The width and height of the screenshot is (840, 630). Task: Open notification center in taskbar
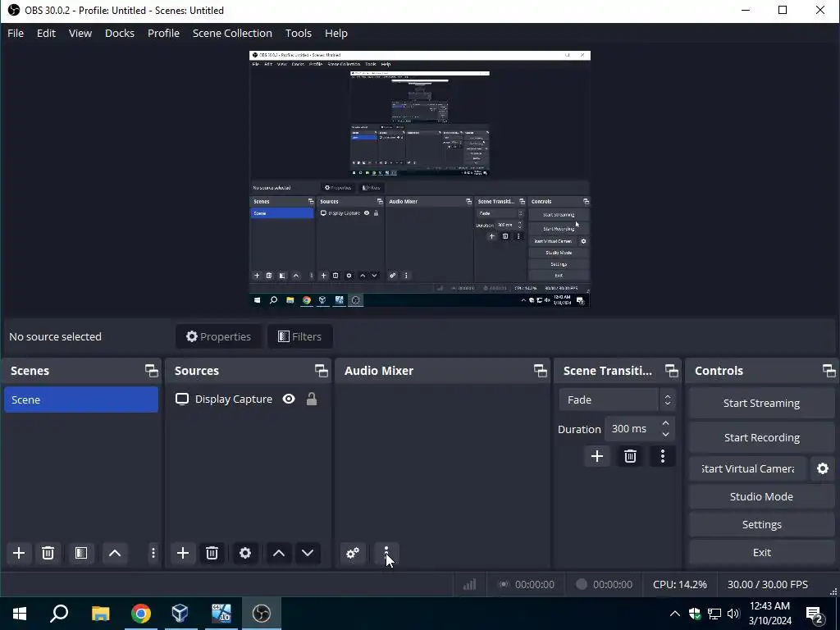815,614
